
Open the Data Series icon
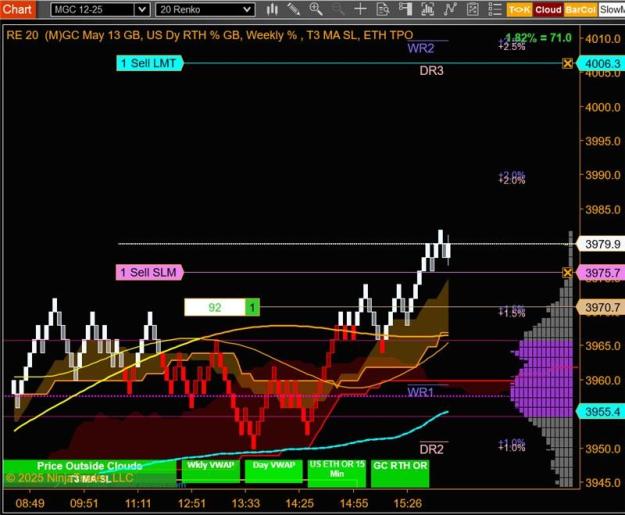(x=427, y=9)
